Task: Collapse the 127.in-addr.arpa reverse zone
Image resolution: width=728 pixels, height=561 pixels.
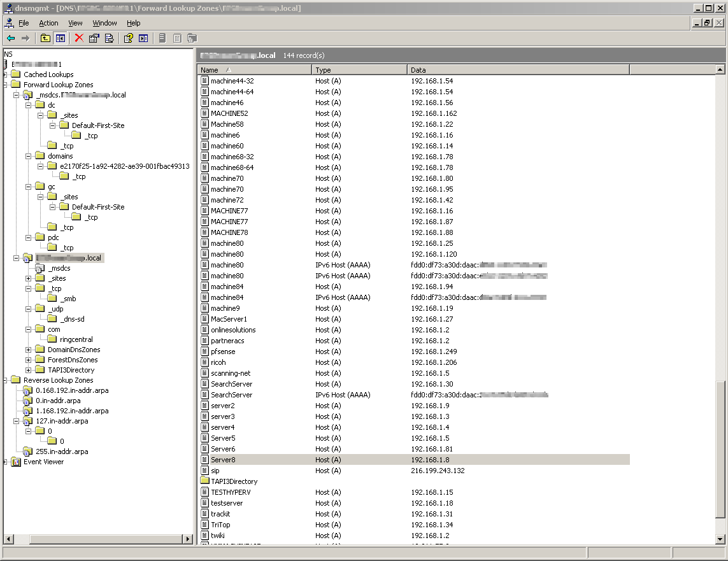Action: [16, 421]
